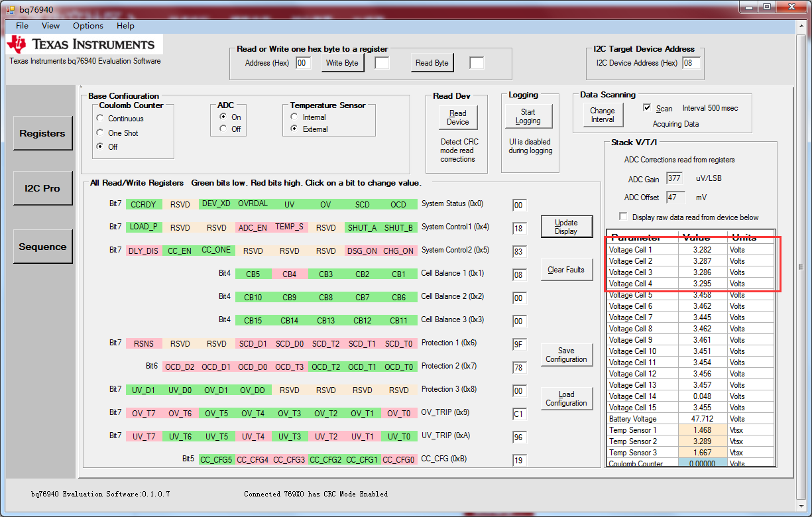Toggle the Scan checkbox
The height and width of the screenshot is (517, 812).
point(648,107)
